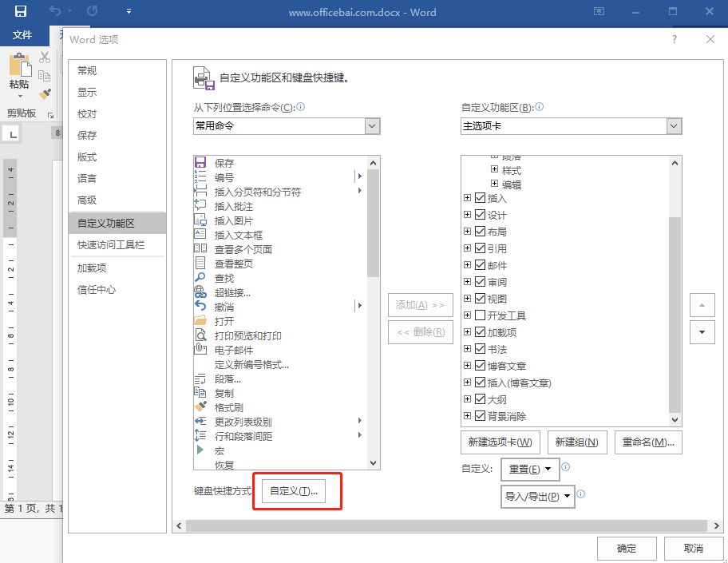Click horizontal scrollbar right arrow

tap(716, 525)
